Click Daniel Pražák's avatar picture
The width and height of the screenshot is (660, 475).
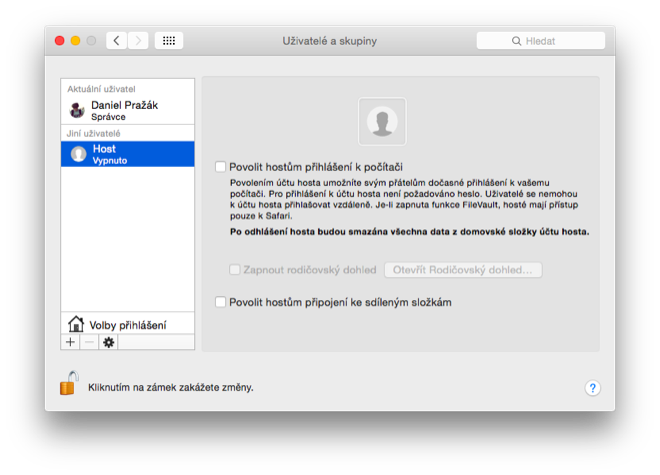[x=77, y=110]
